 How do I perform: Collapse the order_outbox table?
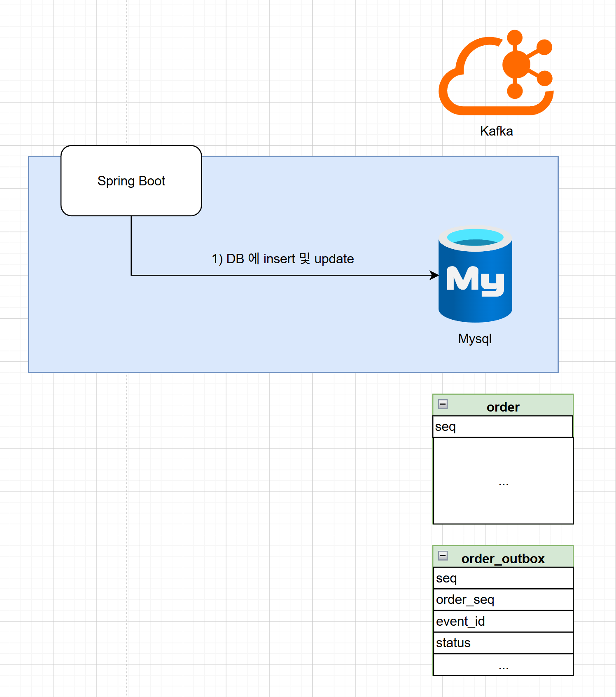click(x=443, y=556)
